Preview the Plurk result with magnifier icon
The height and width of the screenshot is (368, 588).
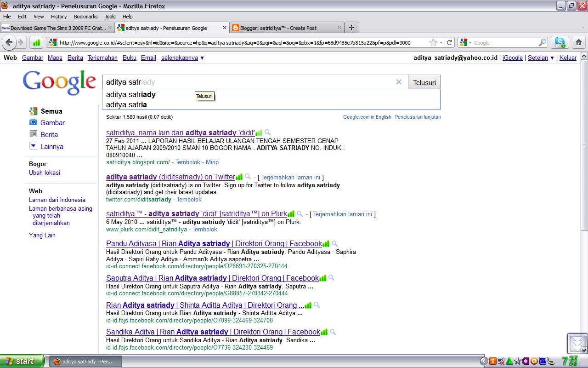click(300, 213)
